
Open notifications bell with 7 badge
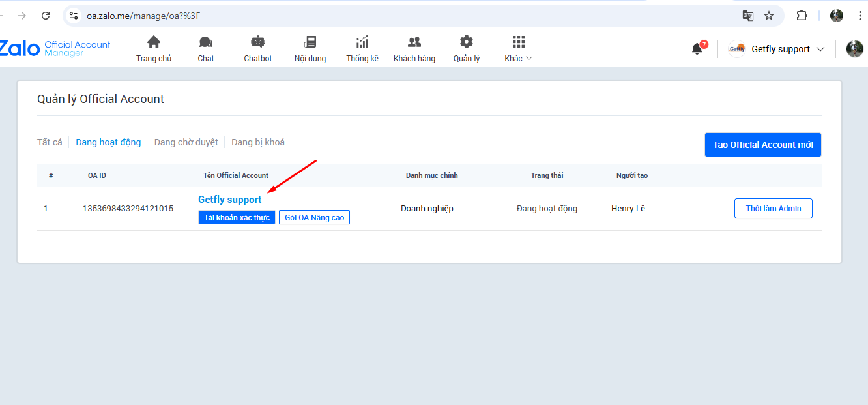pyautogui.click(x=698, y=48)
